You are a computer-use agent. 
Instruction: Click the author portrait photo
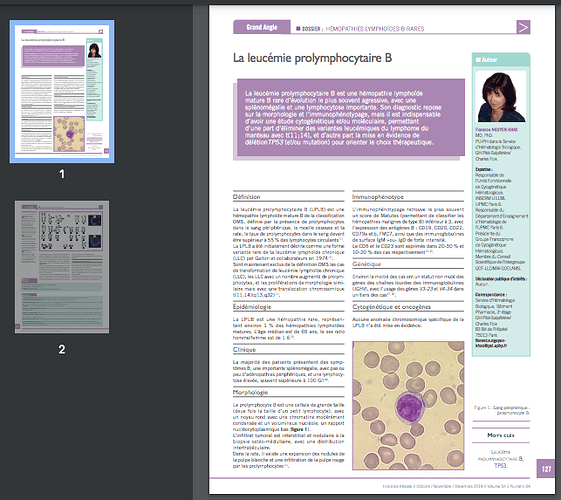click(501, 97)
